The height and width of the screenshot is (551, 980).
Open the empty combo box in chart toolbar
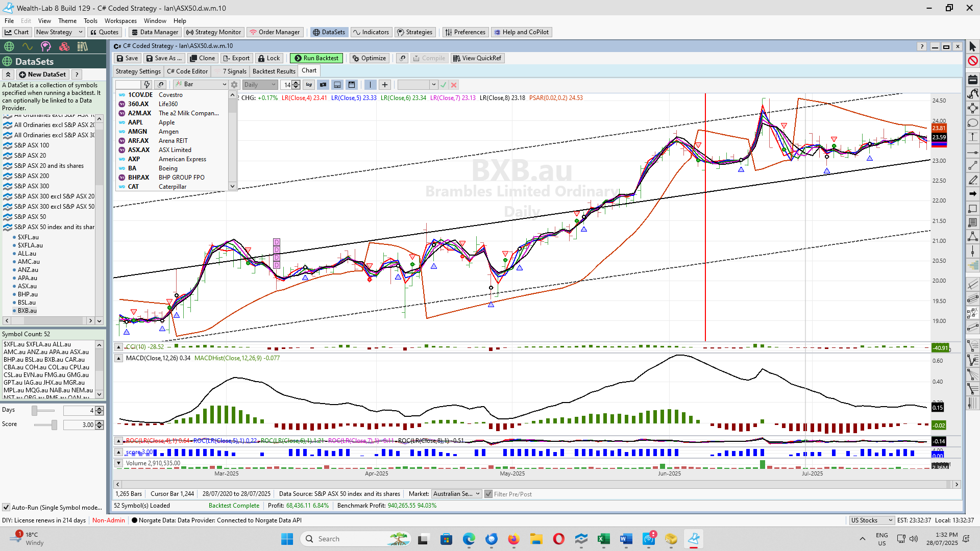click(418, 85)
